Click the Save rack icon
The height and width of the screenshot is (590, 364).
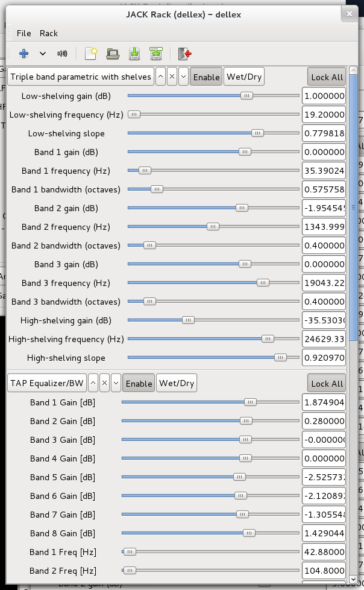pyautogui.click(x=134, y=54)
